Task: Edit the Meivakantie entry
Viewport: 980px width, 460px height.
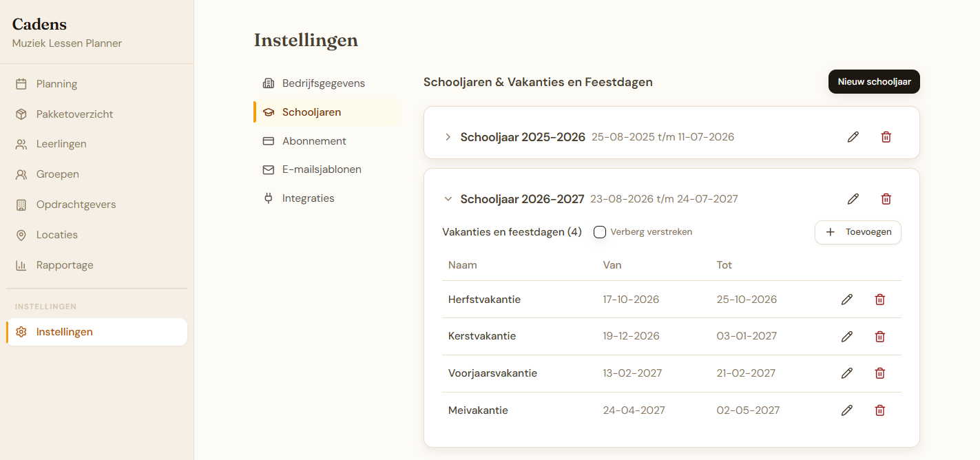Action: click(x=846, y=410)
